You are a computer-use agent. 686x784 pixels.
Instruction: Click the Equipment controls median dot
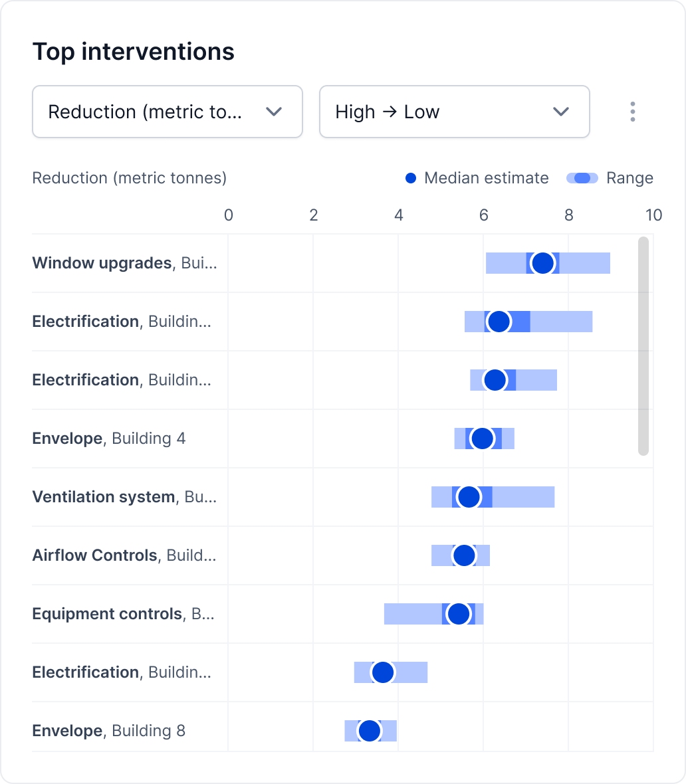459,614
